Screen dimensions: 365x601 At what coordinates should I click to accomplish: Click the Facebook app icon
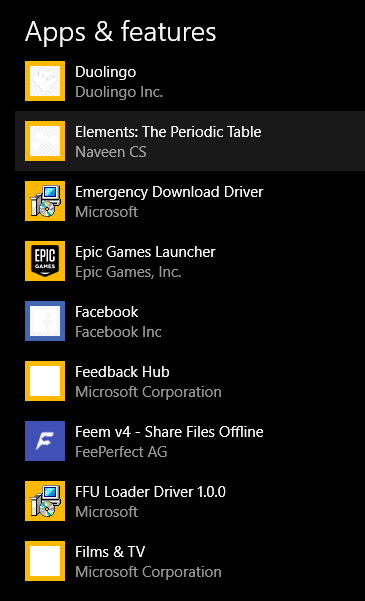coord(45,321)
